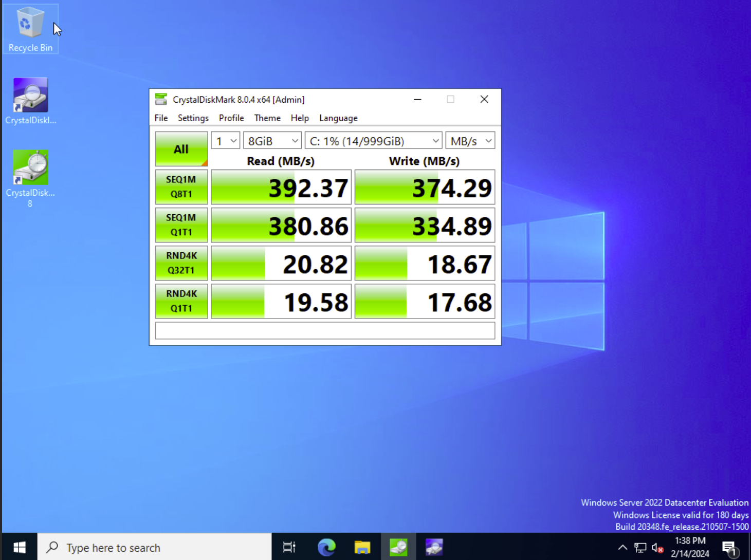Viewport: 751px width, 560px height.
Task: Expand the drive selector showing C: 1%
Action: [373, 141]
